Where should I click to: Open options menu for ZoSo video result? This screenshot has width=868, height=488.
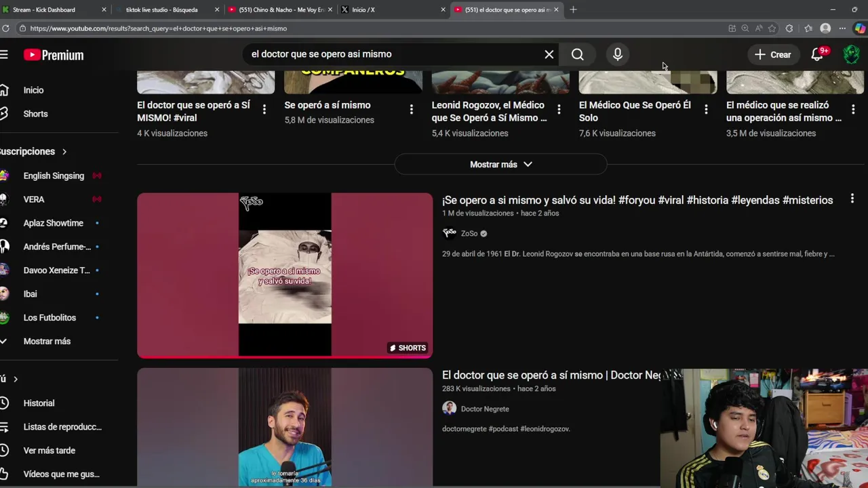tap(852, 199)
